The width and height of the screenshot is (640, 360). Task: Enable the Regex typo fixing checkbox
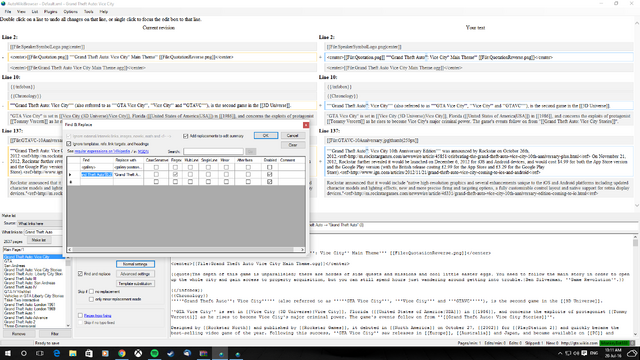[x=80, y=316]
